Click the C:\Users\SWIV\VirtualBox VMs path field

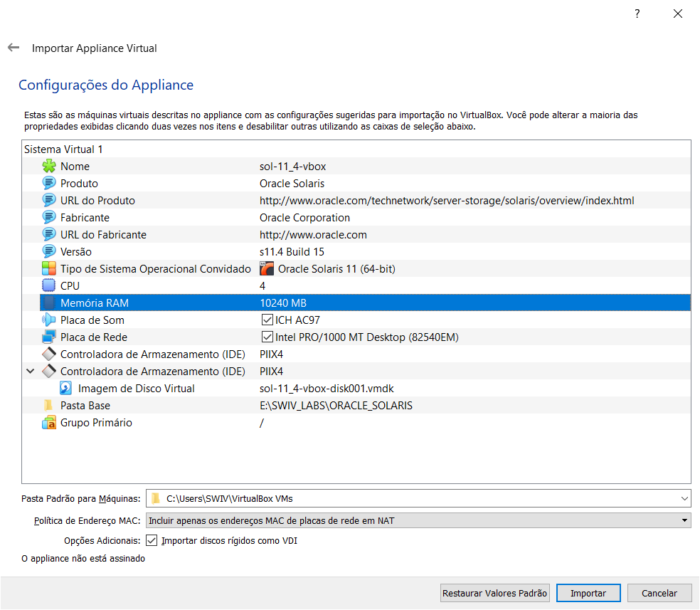point(418,498)
